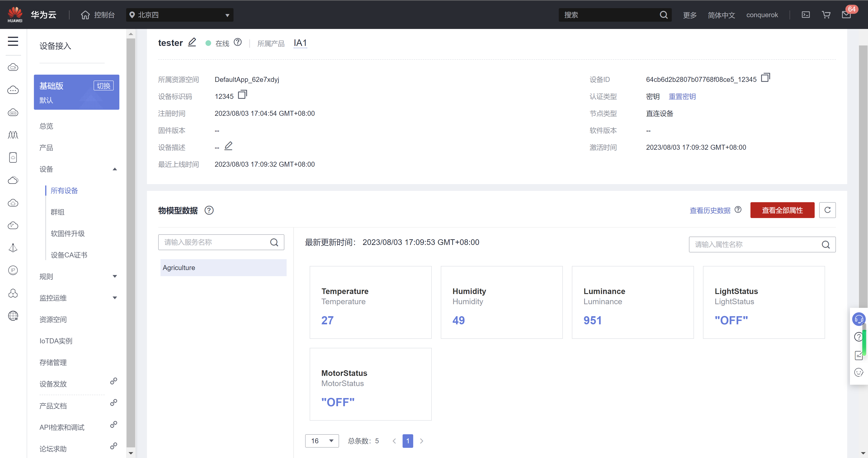The image size is (868, 458).
Task: Open the shopping cart icon
Action: click(x=826, y=15)
